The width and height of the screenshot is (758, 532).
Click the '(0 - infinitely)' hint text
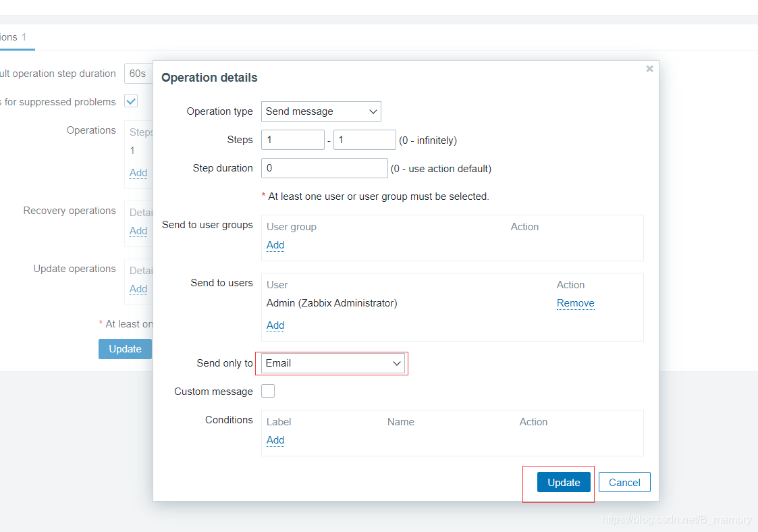tap(428, 140)
